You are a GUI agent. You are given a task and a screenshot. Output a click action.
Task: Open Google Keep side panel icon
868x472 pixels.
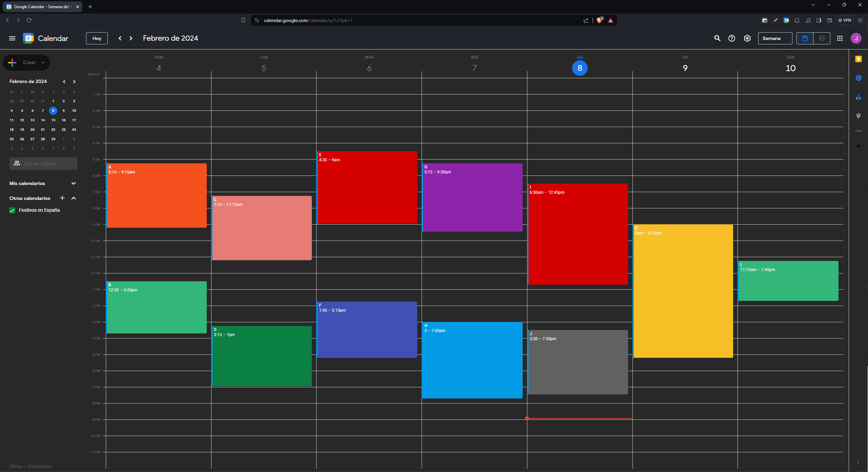tap(859, 59)
